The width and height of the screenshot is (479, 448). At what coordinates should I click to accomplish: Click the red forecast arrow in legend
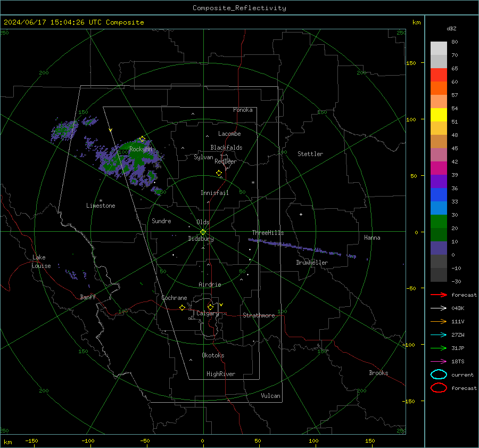click(x=439, y=295)
